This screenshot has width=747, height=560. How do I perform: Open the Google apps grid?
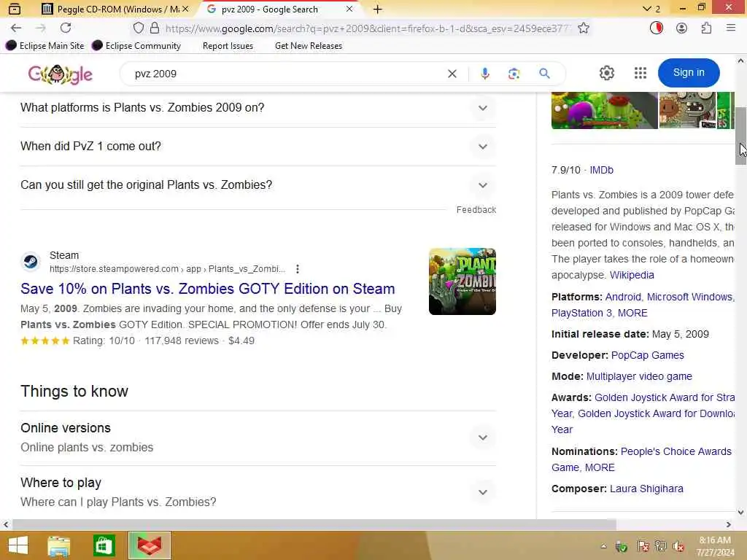point(640,73)
